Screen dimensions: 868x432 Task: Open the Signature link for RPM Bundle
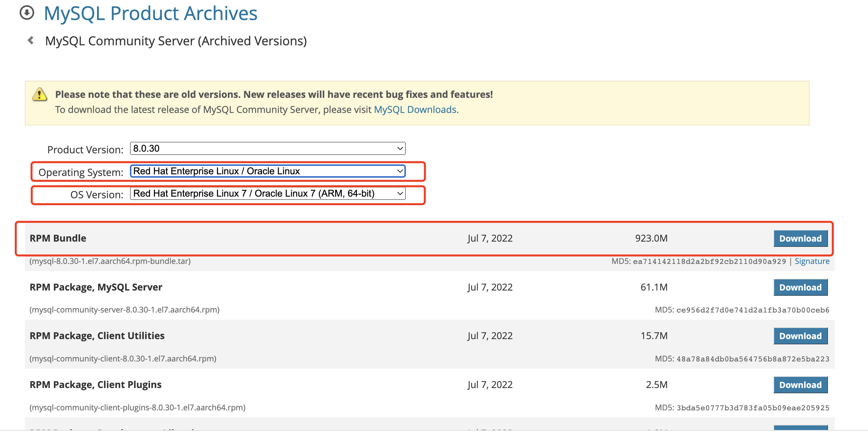[812, 261]
